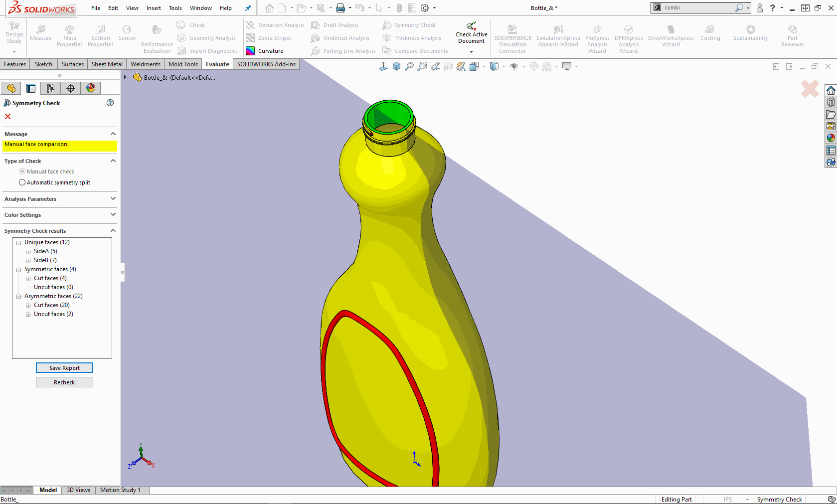Click the Save Report button
The height and width of the screenshot is (504, 837).
64,367
